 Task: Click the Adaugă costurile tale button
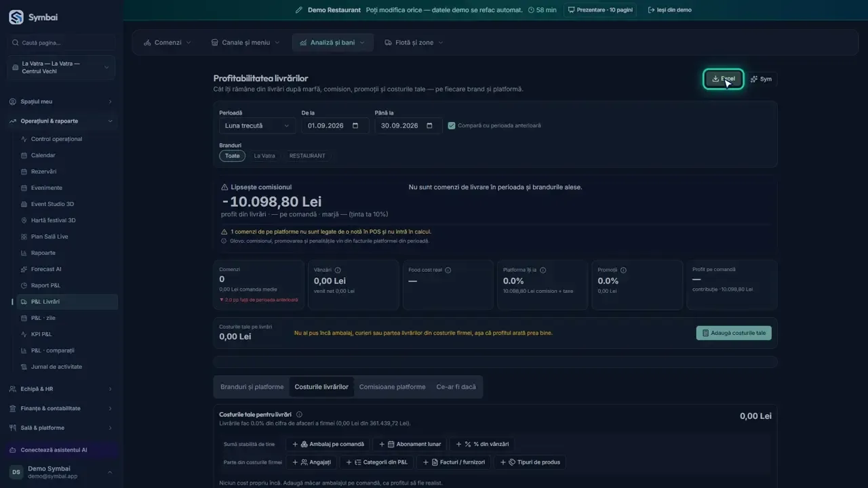(x=734, y=333)
